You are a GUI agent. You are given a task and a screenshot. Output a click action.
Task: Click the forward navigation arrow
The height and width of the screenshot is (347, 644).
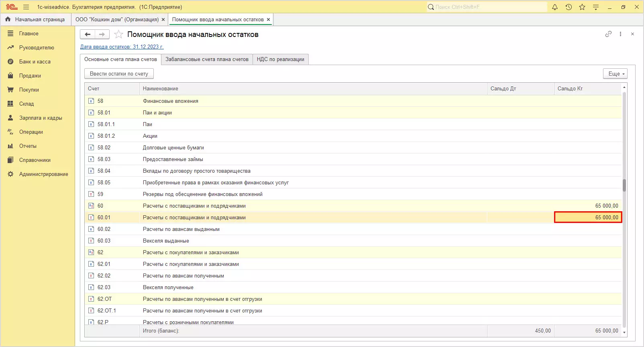tap(102, 35)
